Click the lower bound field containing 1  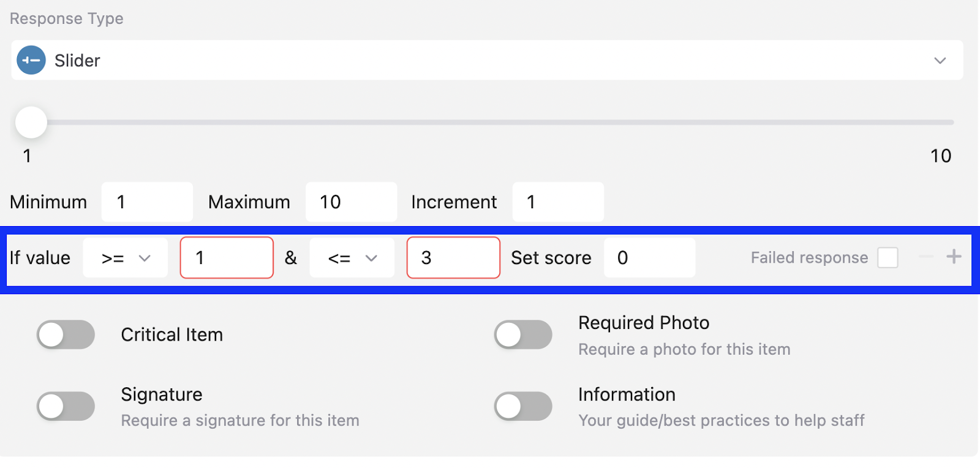pos(227,258)
